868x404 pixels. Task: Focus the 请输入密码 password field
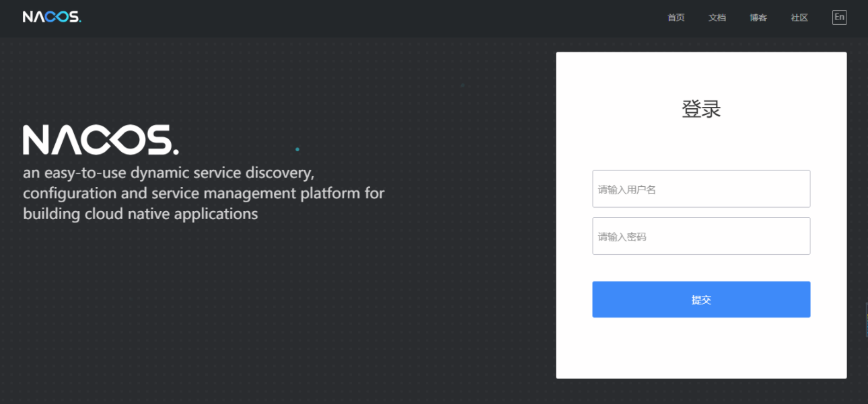point(701,236)
